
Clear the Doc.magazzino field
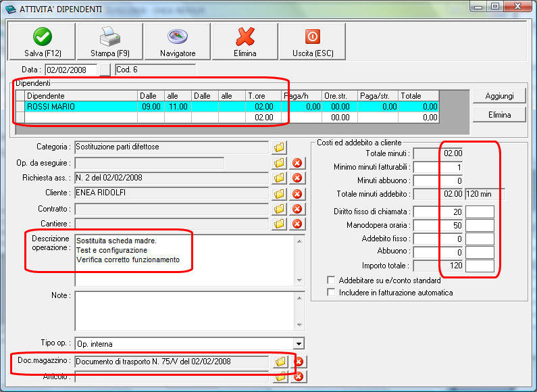pyautogui.click(x=299, y=362)
